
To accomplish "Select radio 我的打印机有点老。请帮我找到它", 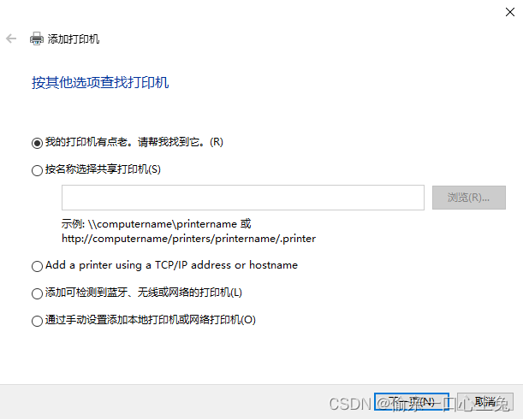I will tap(37, 143).
